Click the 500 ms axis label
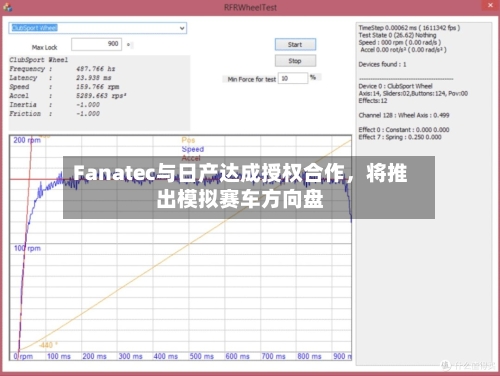500x376 pixels. [201, 356]
